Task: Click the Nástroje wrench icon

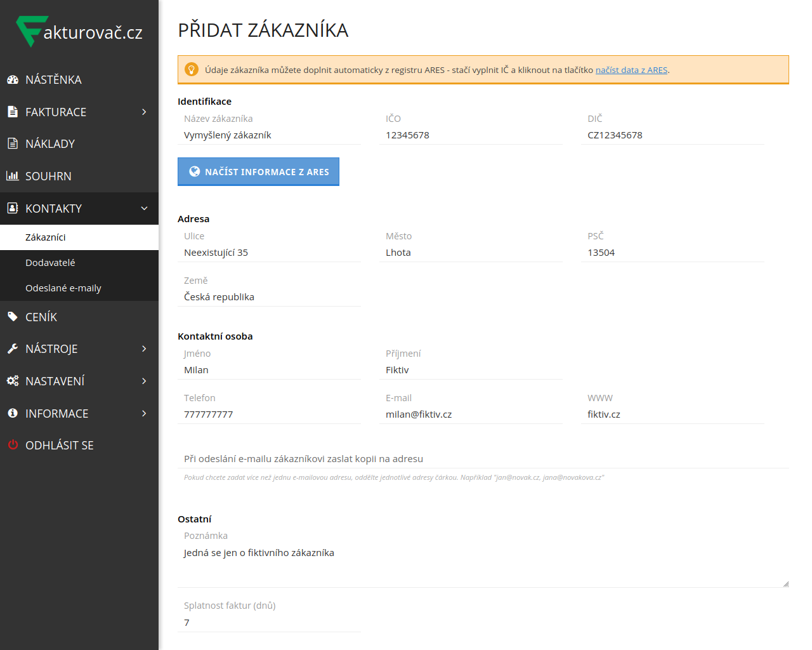Action: point(13,348)
